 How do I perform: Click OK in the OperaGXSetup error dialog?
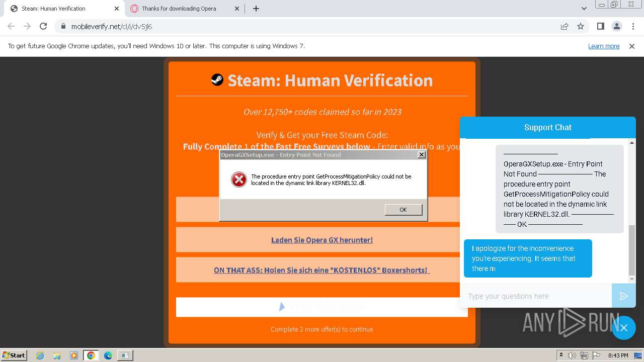403,210
